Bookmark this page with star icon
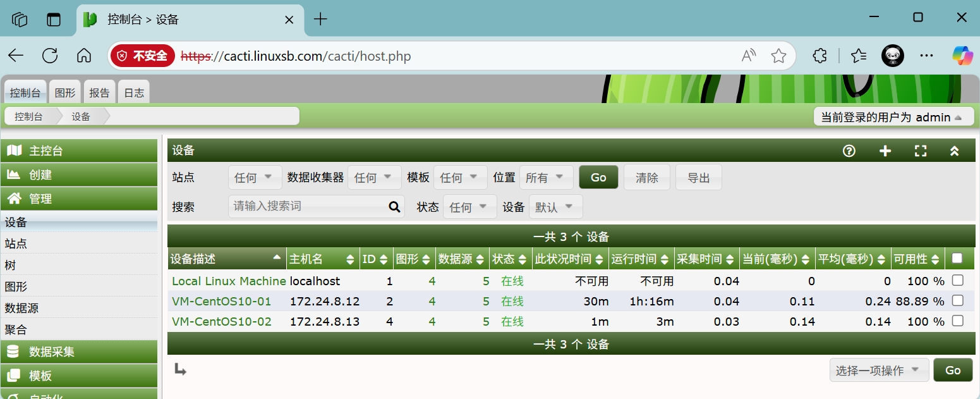980x399 pixels. [x=778, y=56]
